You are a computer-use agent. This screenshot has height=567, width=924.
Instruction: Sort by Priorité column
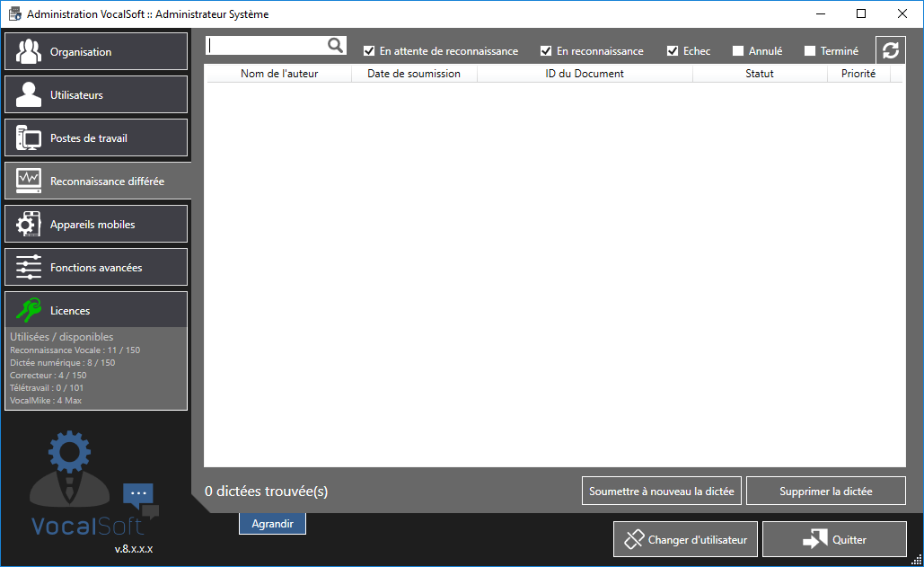pyautogui.click(x=858, y=74)
